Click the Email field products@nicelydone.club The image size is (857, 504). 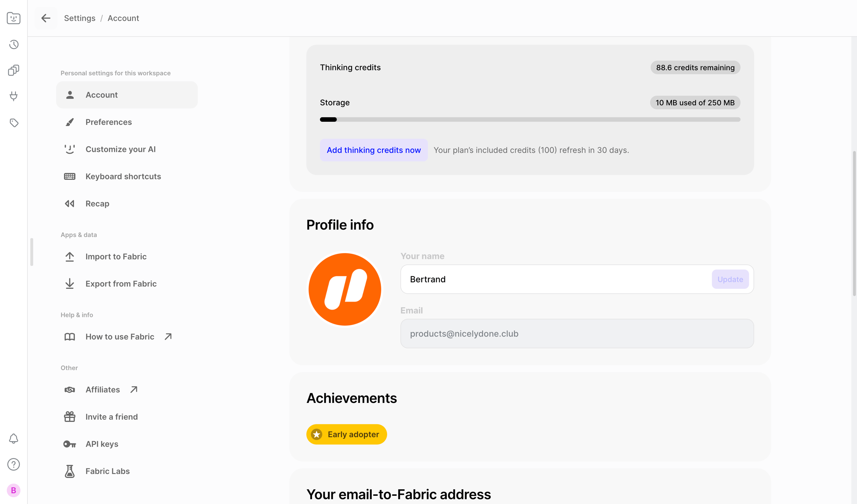pos(577,333)
